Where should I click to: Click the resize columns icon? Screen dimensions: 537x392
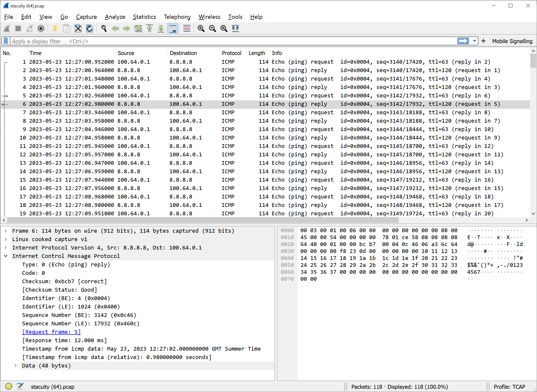[235, 28]
